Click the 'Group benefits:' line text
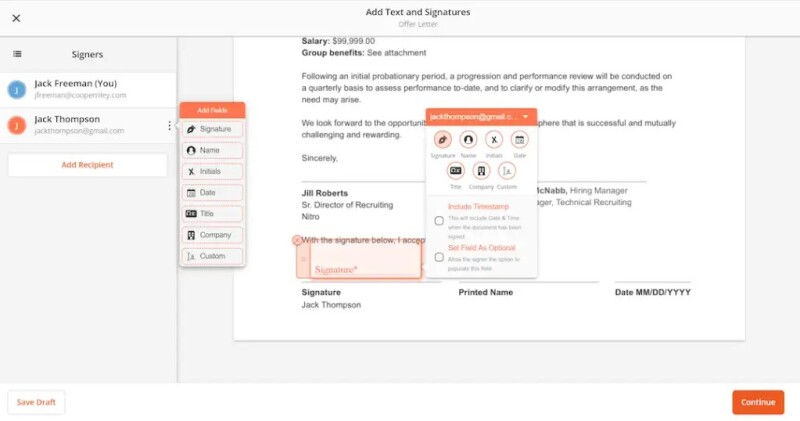800x421 pixels. click(364, 53)
